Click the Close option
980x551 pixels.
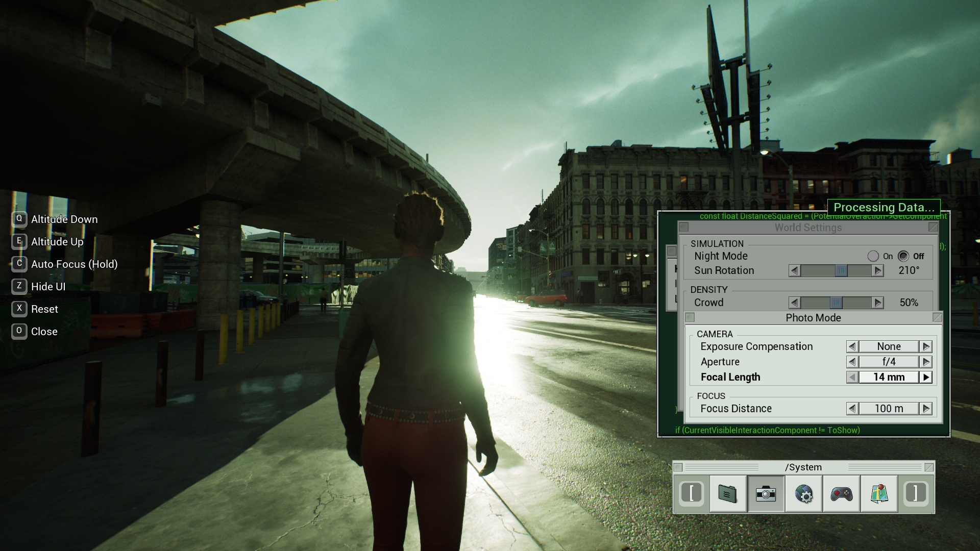pos(44,332)
